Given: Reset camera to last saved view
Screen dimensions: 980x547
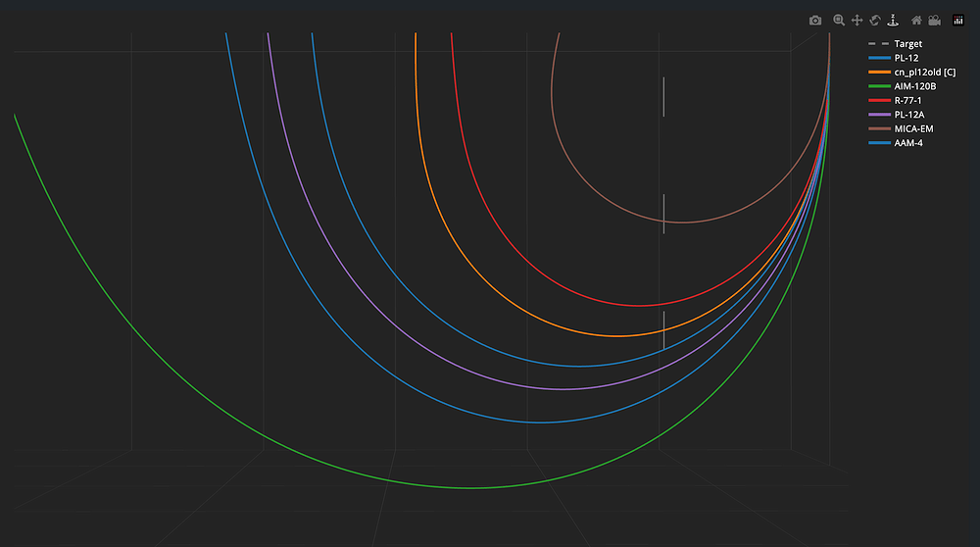Looking at the screenshot, I should [x=935, y=21].
